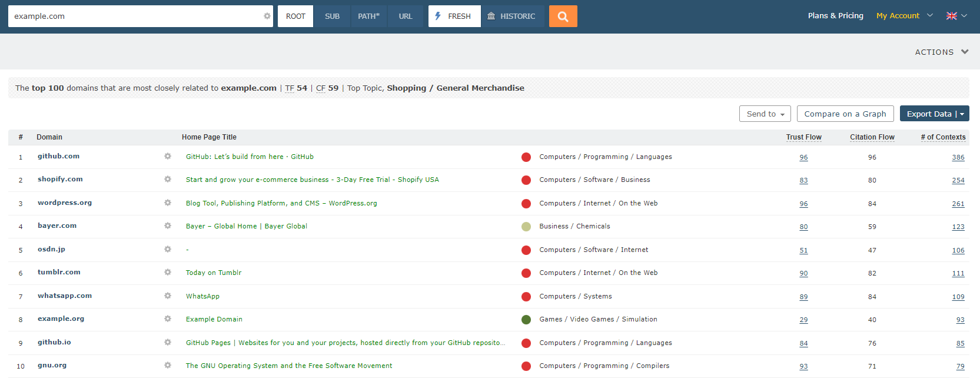The height and width of the screenshot is (378, 980).
Task: Open the wordpress.org domain link
Action: [x=65, y=203]
